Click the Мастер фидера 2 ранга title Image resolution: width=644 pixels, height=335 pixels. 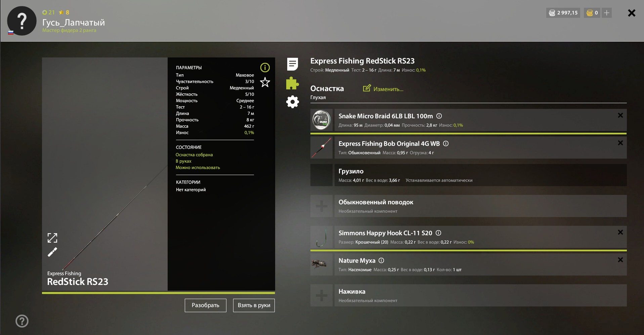coord(69,30)
